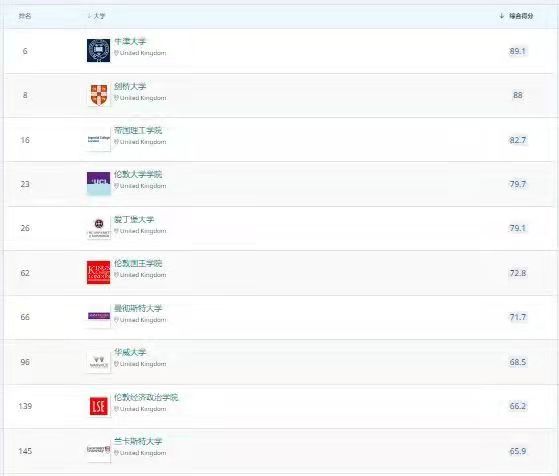Open the 伦敦大学学院 link
The width and height of the screenshot is (559, 476).
pyautogui.click(x=138, y=174)
